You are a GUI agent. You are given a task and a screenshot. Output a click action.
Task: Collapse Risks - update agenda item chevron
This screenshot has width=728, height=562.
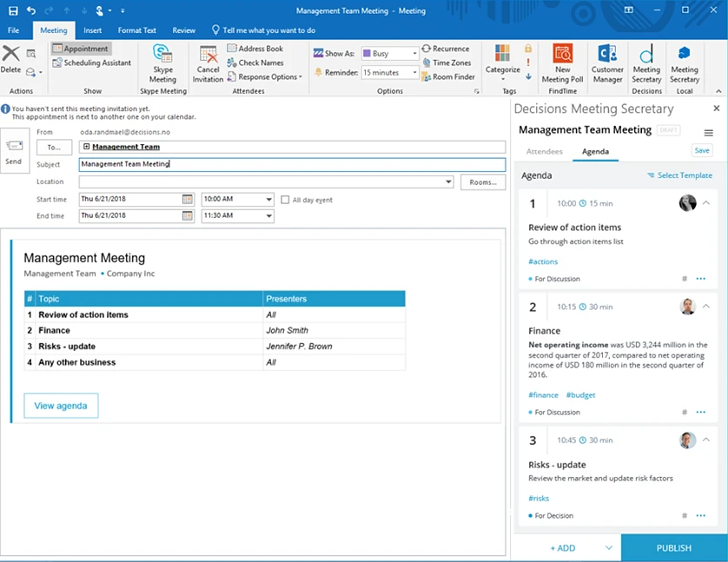706,440
